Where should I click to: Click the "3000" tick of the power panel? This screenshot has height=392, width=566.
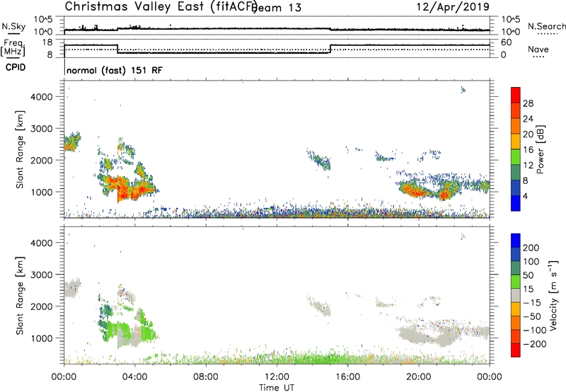click(42, 129)
